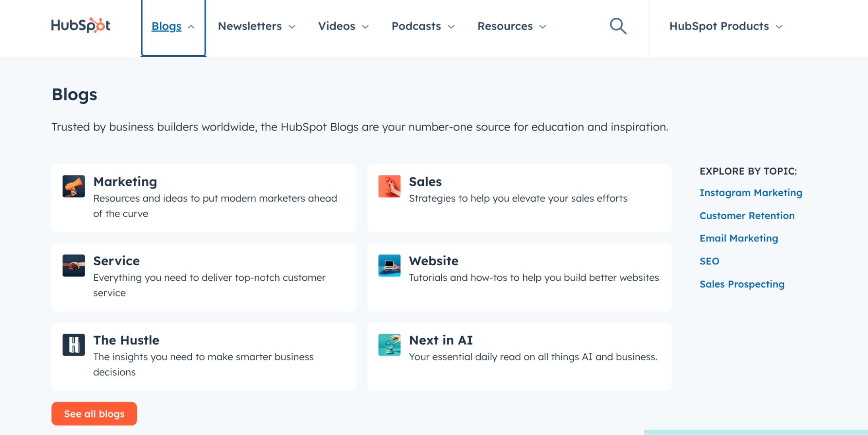Open the Website blog heading
The image size is (868, 435).
(433, 261)
